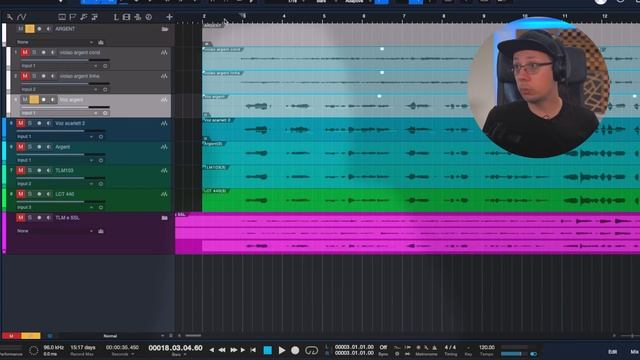This screenshot has width=640, height=360.
Task: Open ARGENT folder None bus dropdown
Action: [55, 42]
